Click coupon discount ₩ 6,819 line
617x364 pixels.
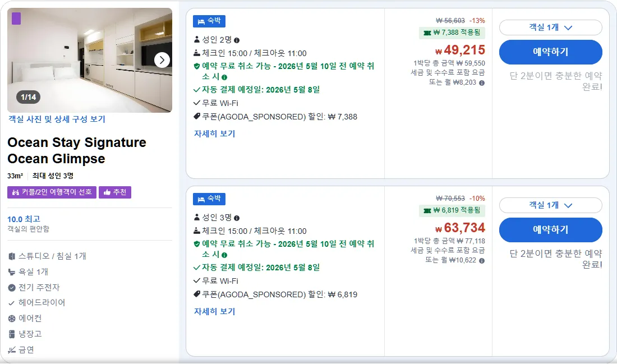click(275, 295)
